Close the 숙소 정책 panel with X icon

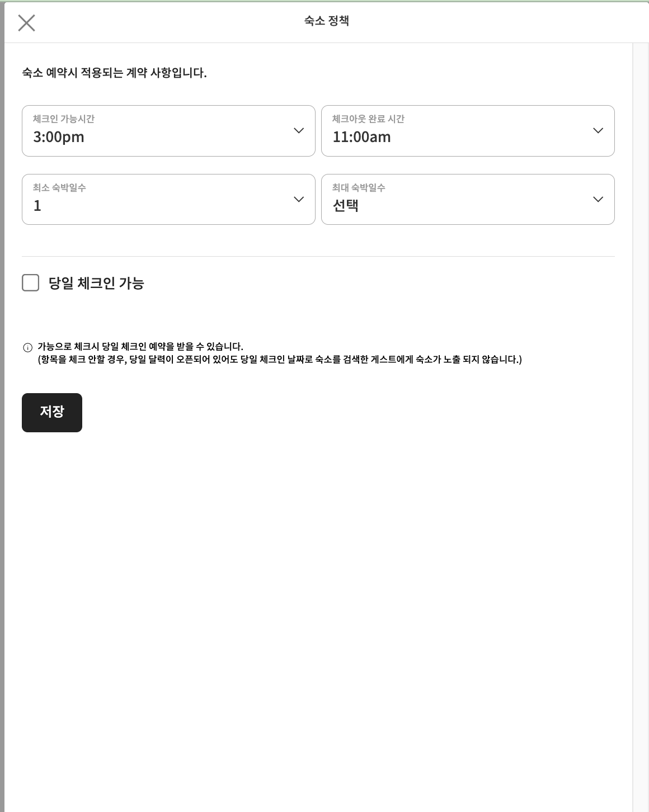pyautogui.click(x=26, y=23)
